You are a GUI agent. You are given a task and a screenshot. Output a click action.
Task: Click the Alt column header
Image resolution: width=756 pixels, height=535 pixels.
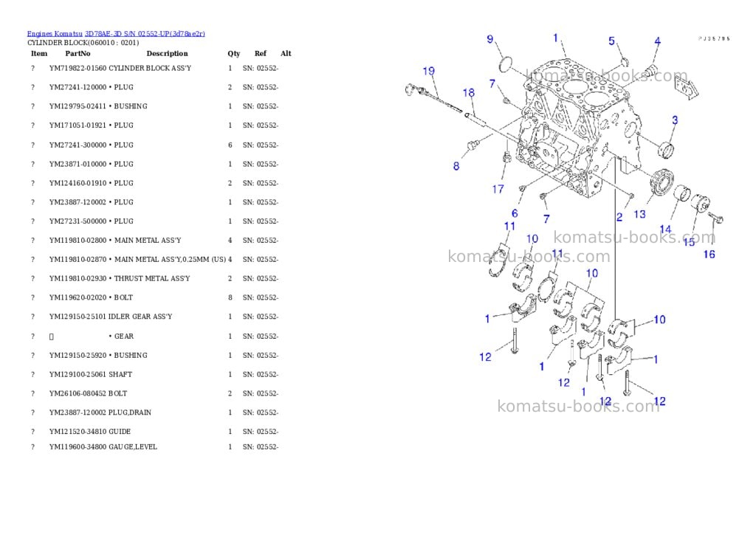[286, 53]
